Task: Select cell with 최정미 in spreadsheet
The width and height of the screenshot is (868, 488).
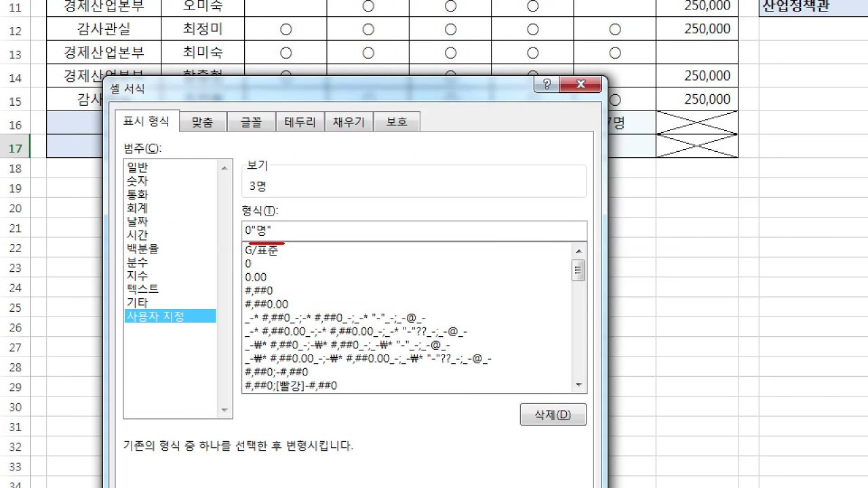Action: tap(203, 29)
